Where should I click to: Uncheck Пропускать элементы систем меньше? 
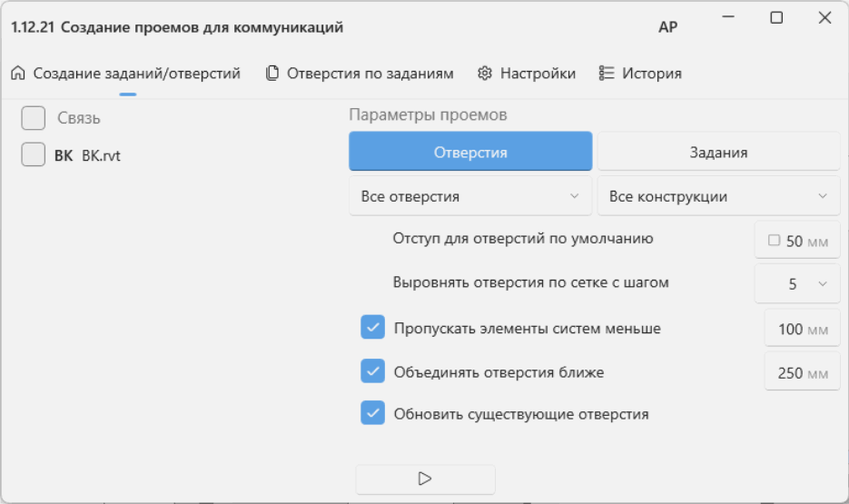point(372,328)
